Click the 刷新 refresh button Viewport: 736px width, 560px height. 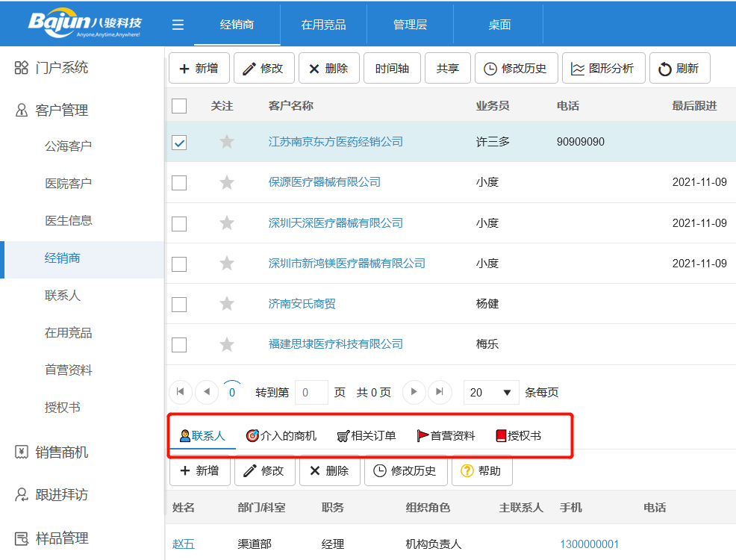679,69
